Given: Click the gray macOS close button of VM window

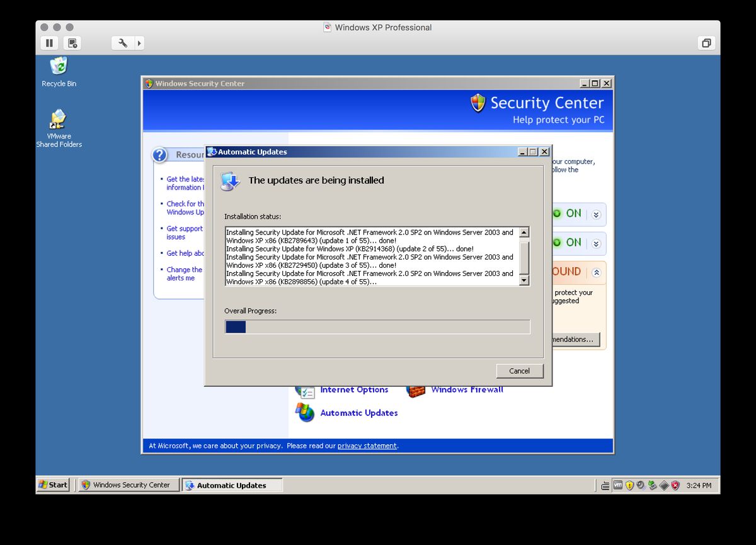Looking at the screenshot, I should 44,27.
